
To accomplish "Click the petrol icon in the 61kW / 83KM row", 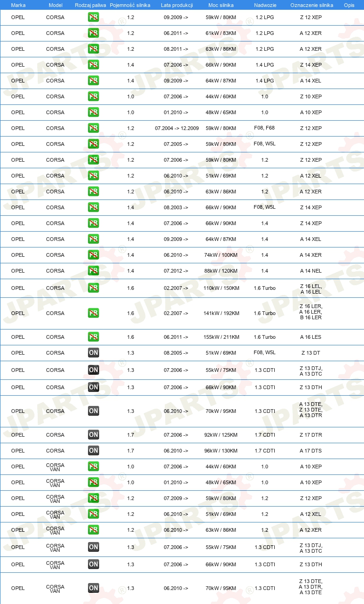I will click(94, 33).
